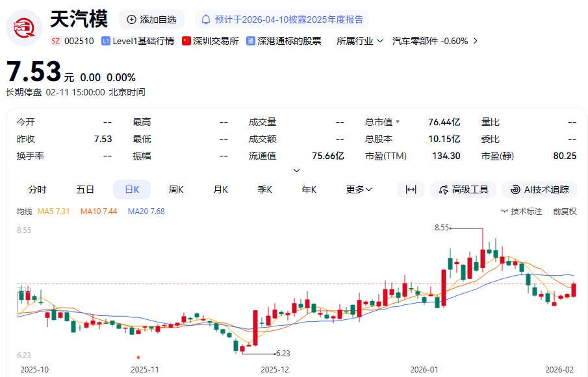
Task: Click the 6.23 low price marker
Action: [x=283, y=354]
